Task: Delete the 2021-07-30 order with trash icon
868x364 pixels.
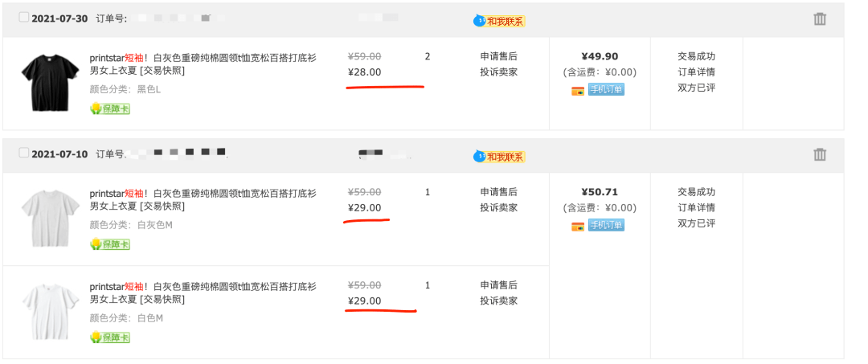Action: [820, 18]
